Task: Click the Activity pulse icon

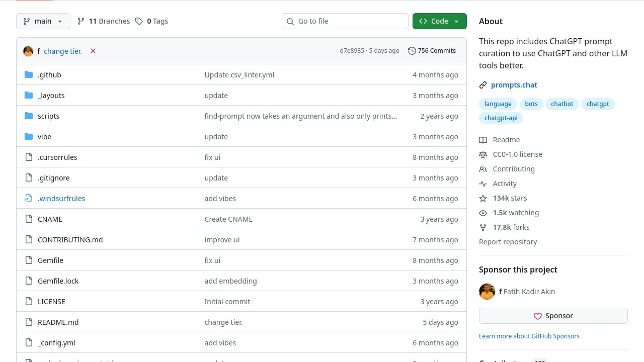Action: point(483,184)
